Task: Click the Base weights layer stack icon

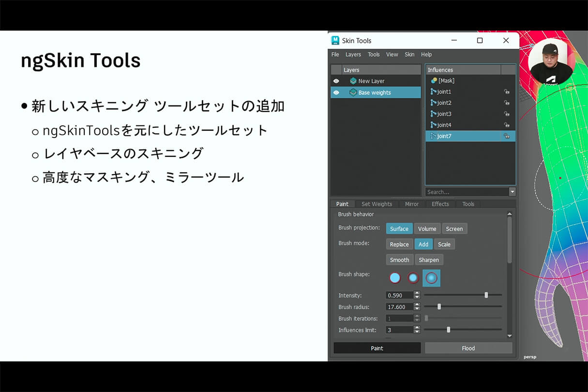Action: pyautogui.click(x=353, y=92)
